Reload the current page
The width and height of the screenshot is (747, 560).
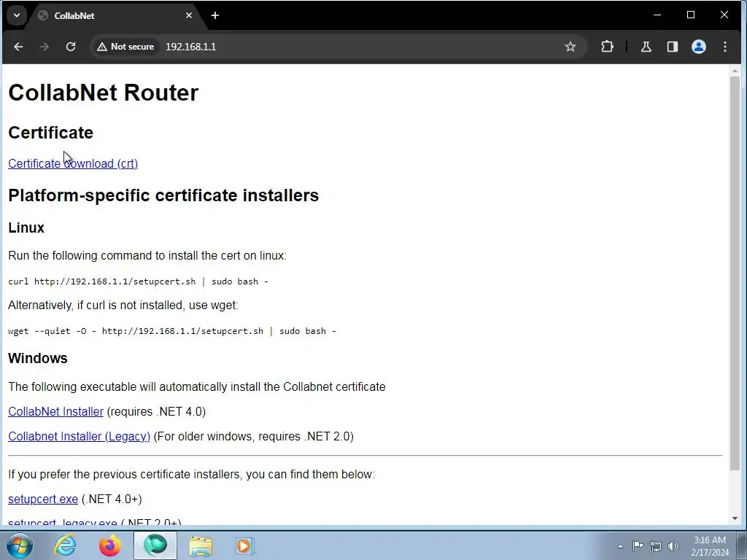point(71,47)
